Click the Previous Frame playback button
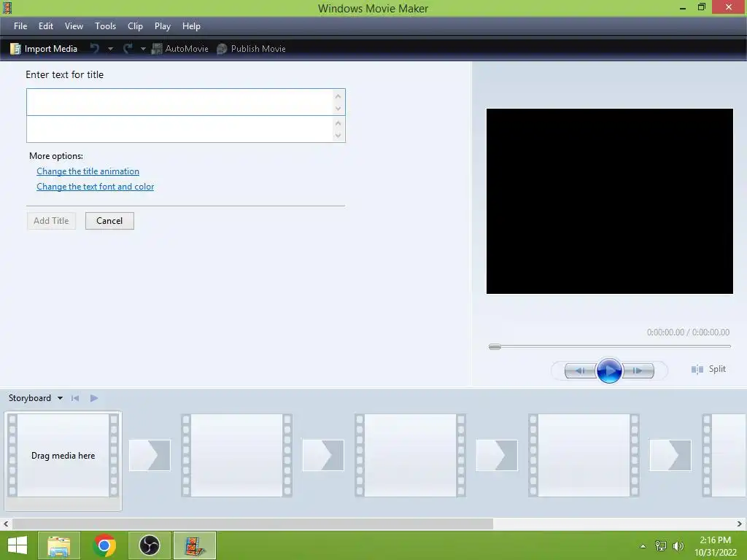This screenshot has width=747, height=560. click(x=580, y=370)
